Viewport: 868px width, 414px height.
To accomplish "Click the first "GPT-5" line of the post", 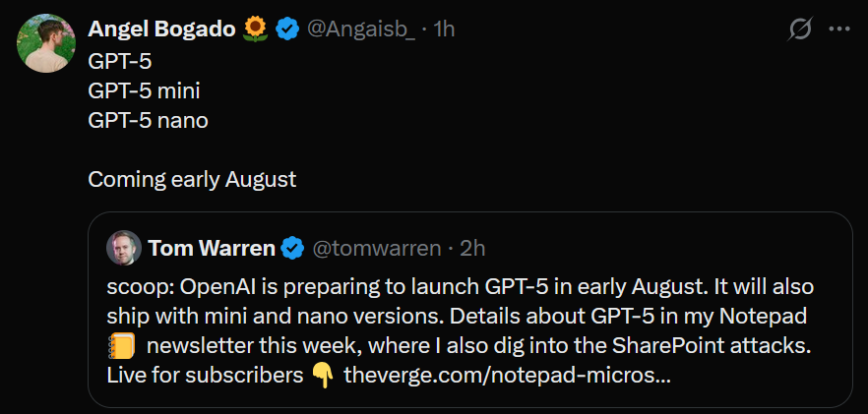I will [x=120, y=61].
